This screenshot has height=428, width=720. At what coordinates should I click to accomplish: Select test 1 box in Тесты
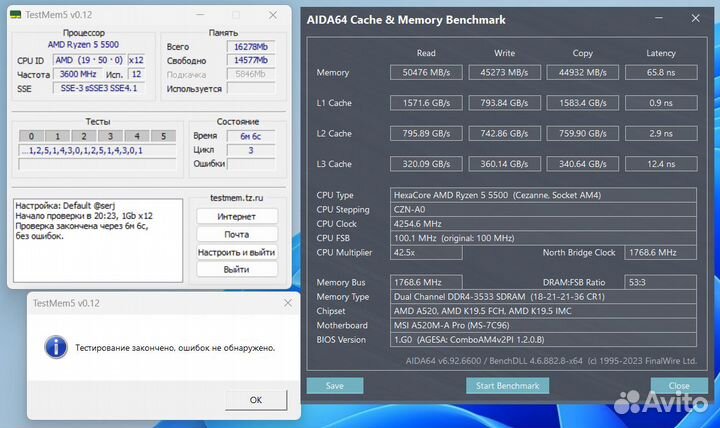[57, 136]
